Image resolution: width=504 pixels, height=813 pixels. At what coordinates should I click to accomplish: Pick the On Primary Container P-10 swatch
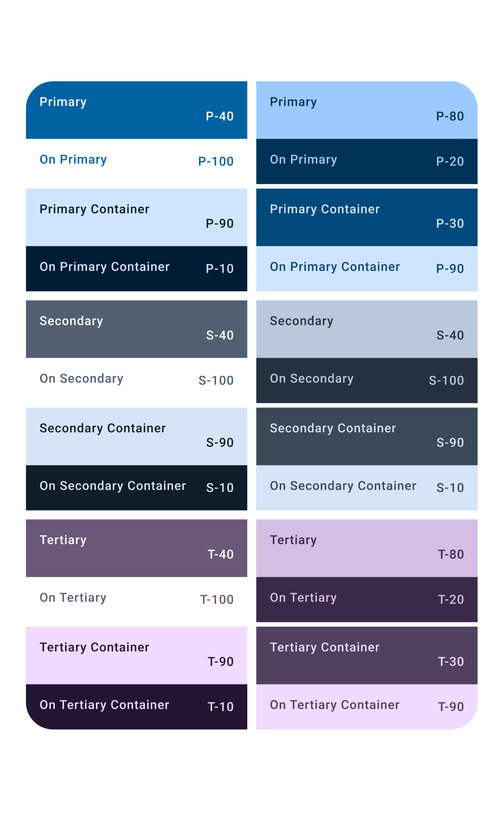click(137, 269)
